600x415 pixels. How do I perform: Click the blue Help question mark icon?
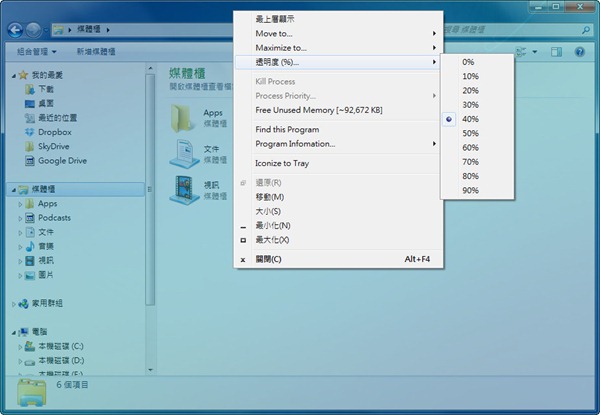tap(580, 52)
